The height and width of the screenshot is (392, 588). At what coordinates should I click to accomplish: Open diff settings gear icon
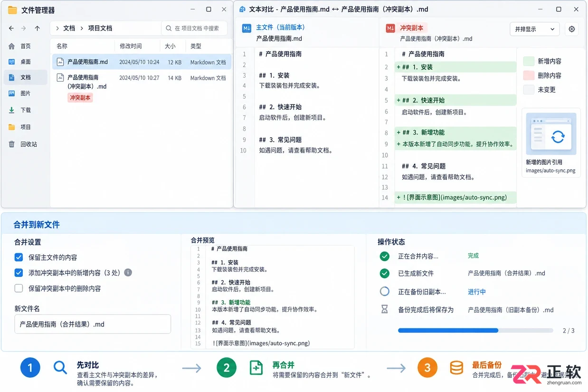coord(572,29)
